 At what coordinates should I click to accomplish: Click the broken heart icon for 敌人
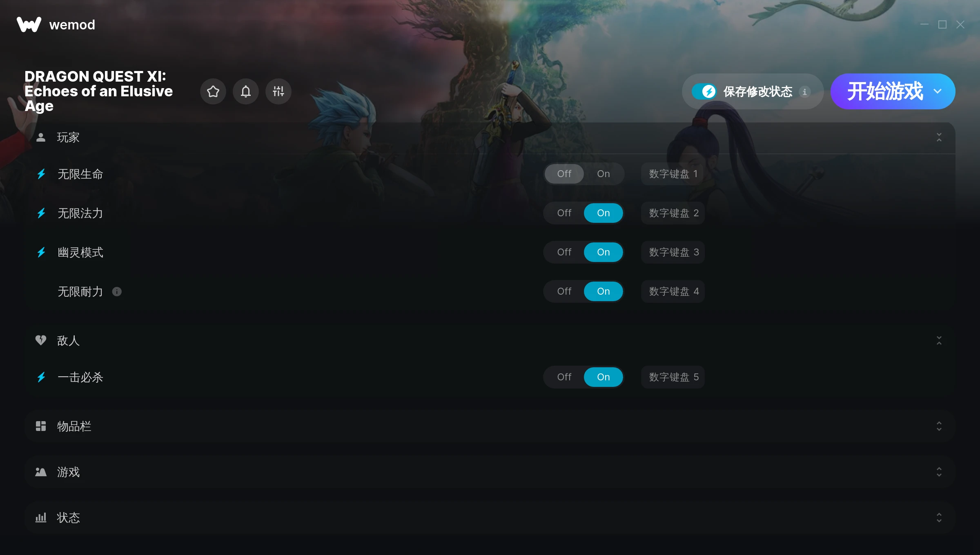click(x=41, y=340)
